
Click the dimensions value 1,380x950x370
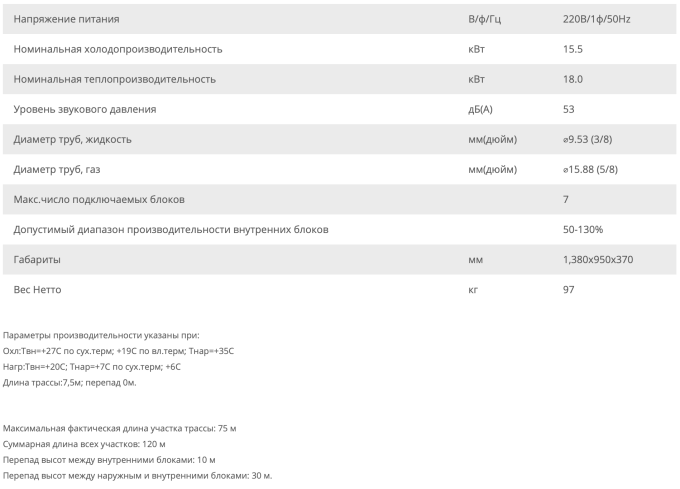click(x=598, y=259)
